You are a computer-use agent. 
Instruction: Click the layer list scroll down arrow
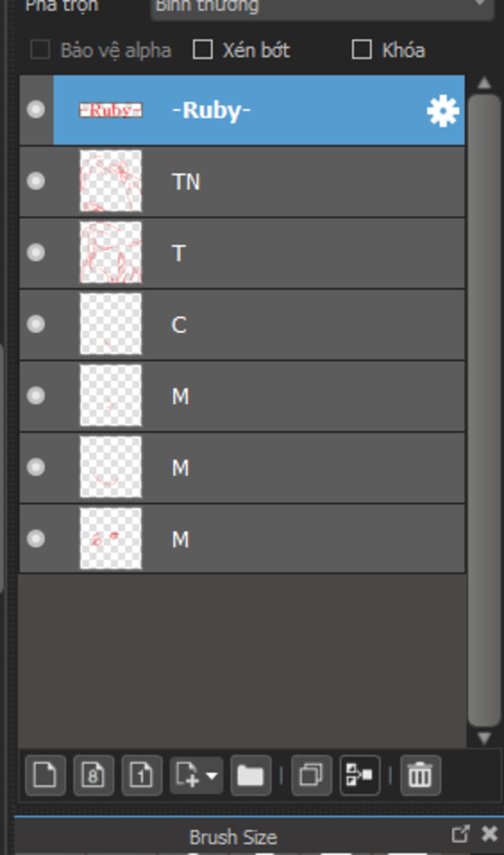coord(484,738)
